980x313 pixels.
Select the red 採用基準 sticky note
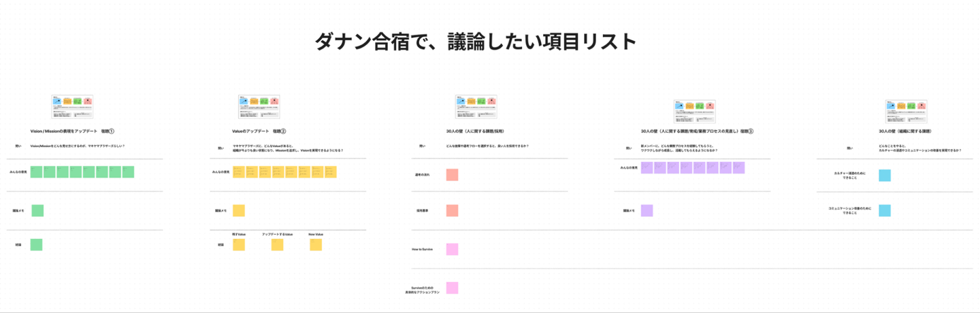coord(452,210)
